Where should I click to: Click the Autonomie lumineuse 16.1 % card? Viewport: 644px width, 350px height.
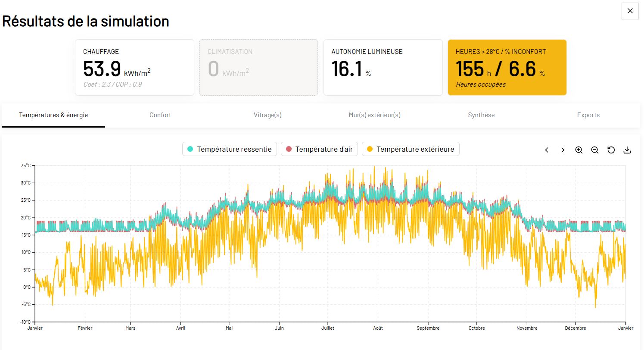[383, 68]
